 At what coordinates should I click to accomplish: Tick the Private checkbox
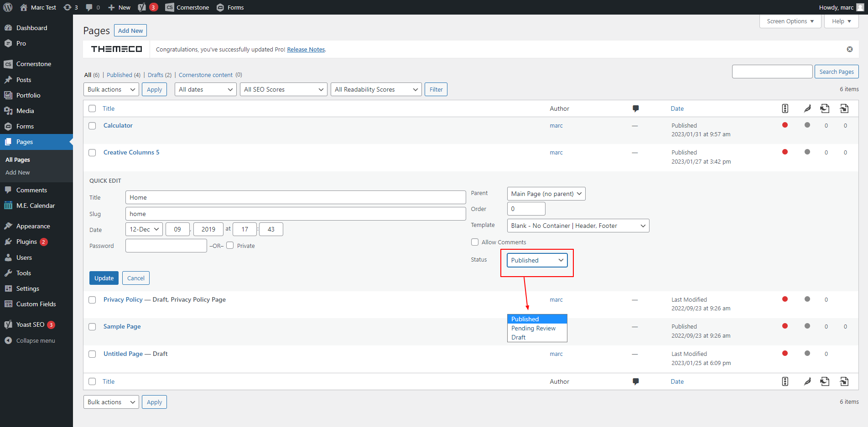coord(230,246)
